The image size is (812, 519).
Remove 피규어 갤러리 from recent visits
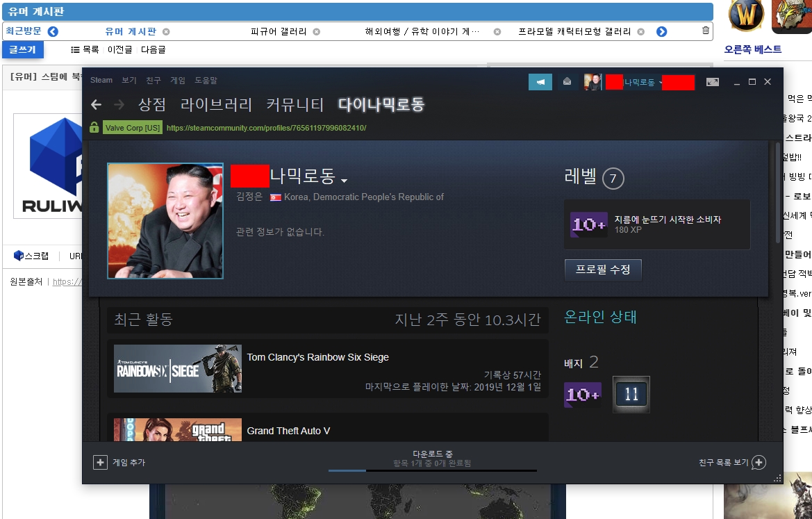[x=317, y=31]
